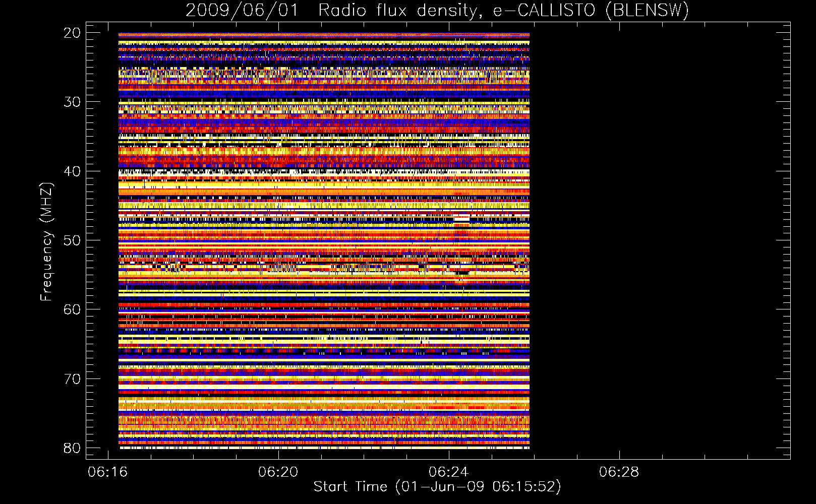
Task: Select the 20 frequency tick label
Action: (x=72, y=33)
